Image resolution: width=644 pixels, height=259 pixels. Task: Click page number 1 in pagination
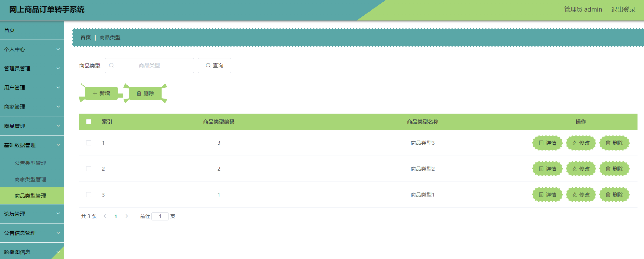click(116, 216)
